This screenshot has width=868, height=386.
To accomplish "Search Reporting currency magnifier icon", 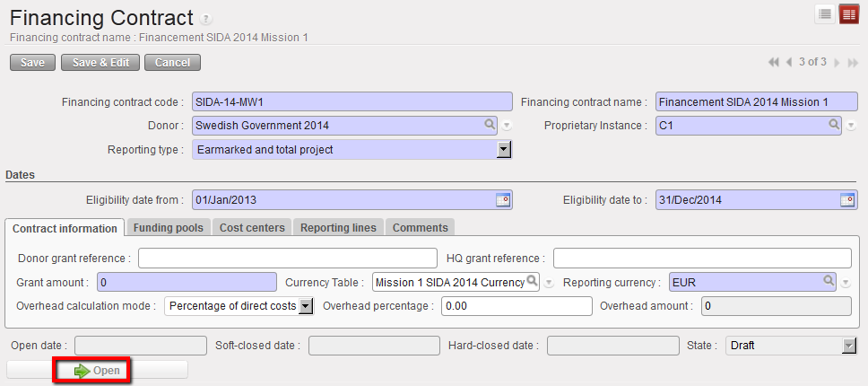I will click(x=829, y=281).
